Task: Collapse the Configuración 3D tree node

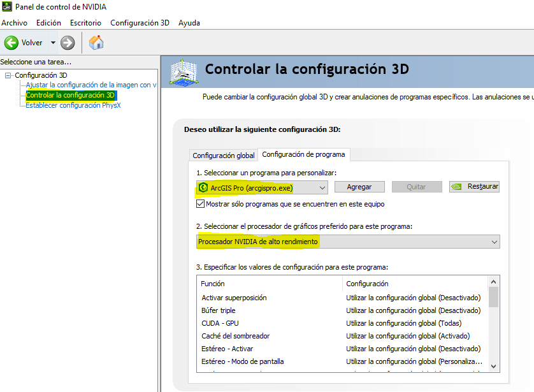Action: pos(8,75)
